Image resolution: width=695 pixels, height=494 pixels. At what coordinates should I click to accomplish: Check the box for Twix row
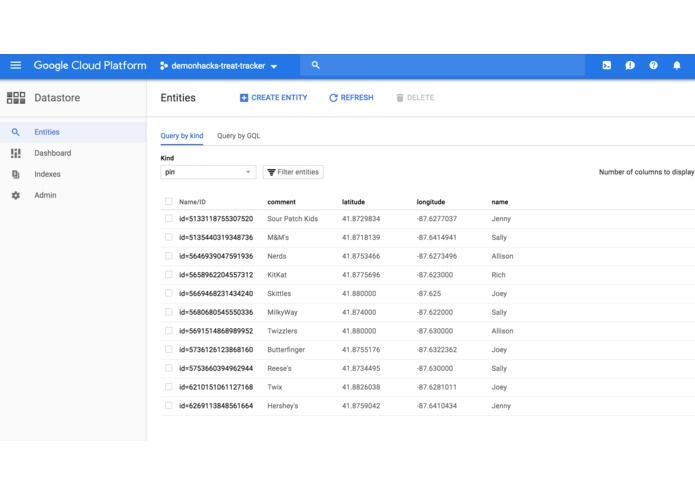click(168, 386)
